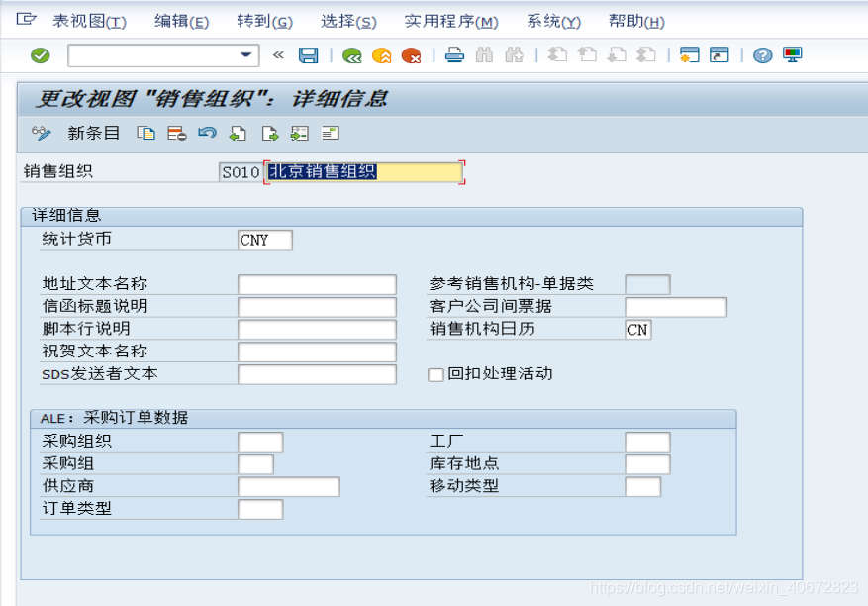
Task: Click the Find binoculars icon
Action: point(484,55)
